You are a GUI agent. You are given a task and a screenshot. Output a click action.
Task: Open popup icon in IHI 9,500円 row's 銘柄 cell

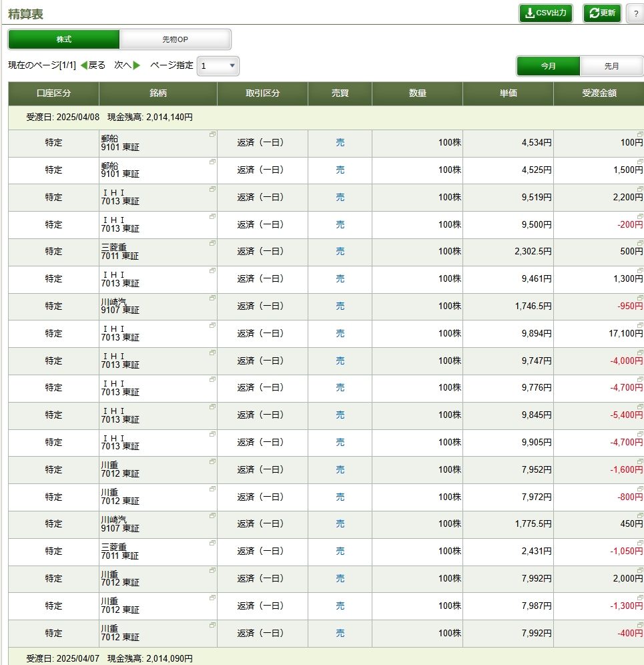pos(212,216)
